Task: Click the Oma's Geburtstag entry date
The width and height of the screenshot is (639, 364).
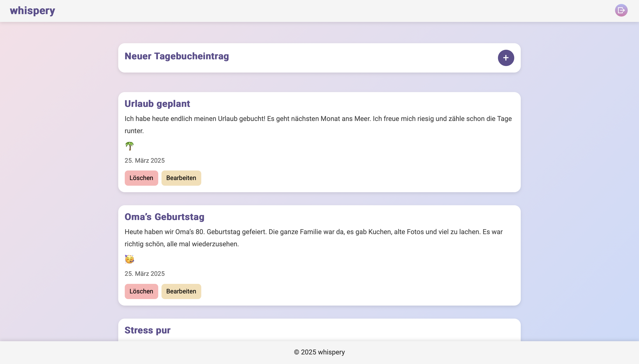Action: (144, 274)
